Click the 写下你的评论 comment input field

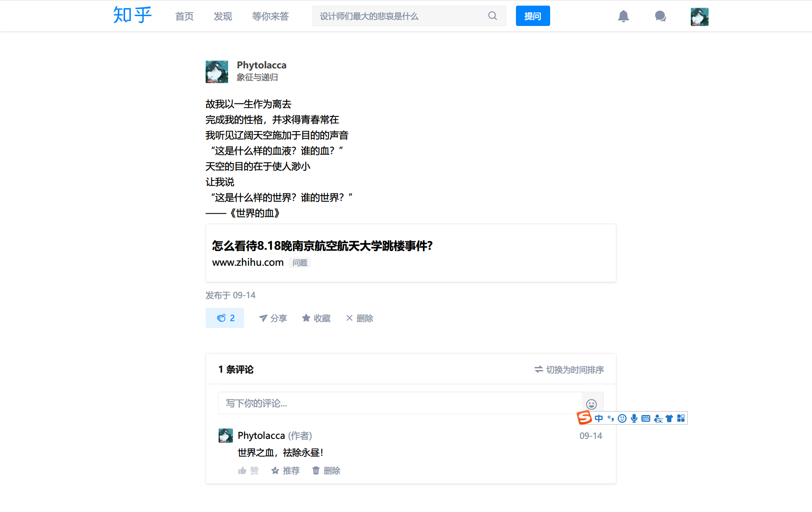click(399, 403)
